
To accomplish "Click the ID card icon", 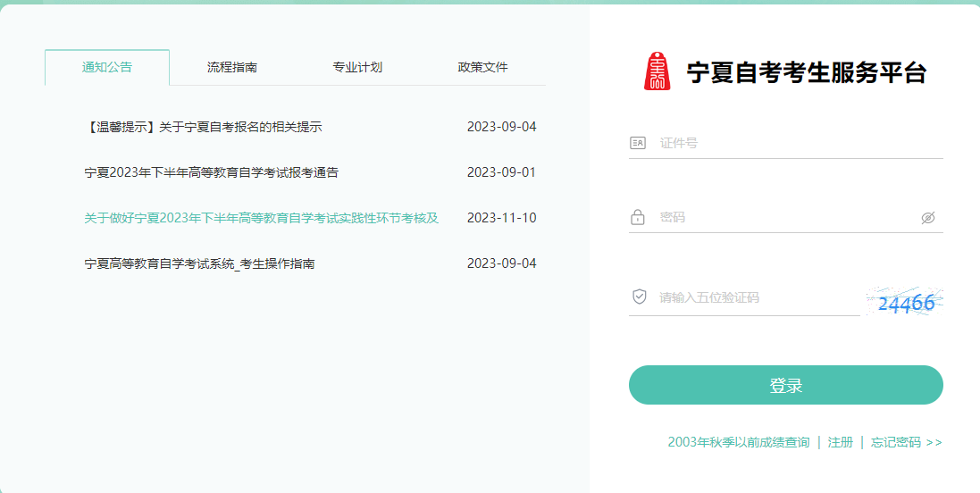I will [x=638, y=143].
